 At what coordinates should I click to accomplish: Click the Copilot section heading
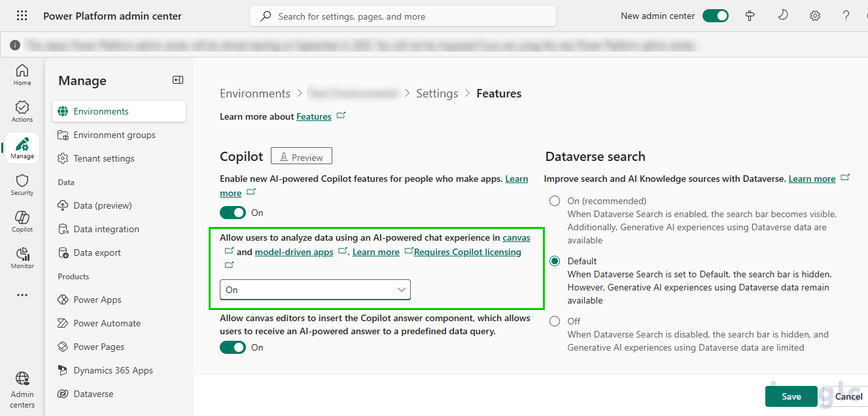[x=241, y=156]
